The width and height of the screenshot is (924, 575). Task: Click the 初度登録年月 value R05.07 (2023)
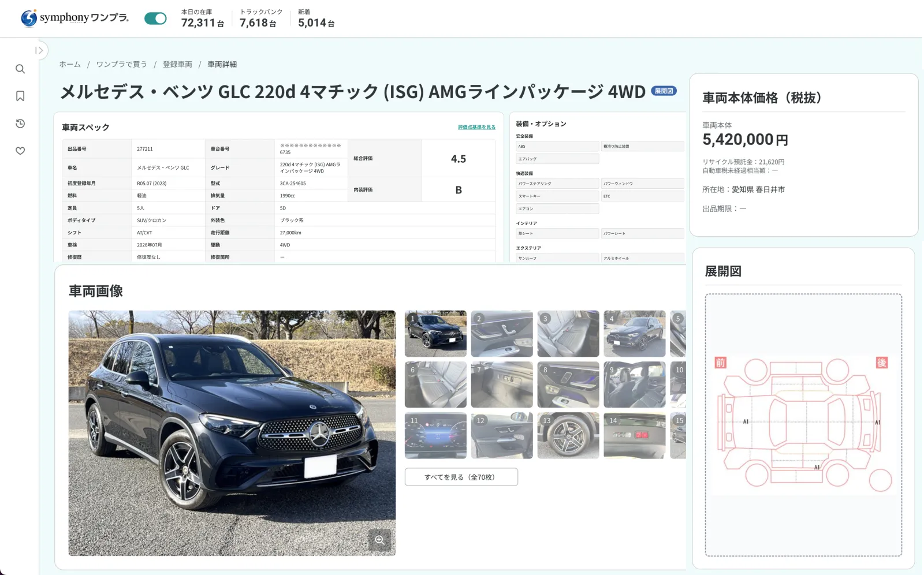151,184
